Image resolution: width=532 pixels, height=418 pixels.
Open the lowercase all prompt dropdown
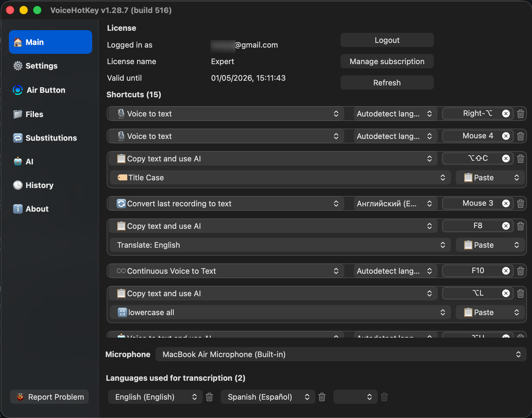(280, 312)
